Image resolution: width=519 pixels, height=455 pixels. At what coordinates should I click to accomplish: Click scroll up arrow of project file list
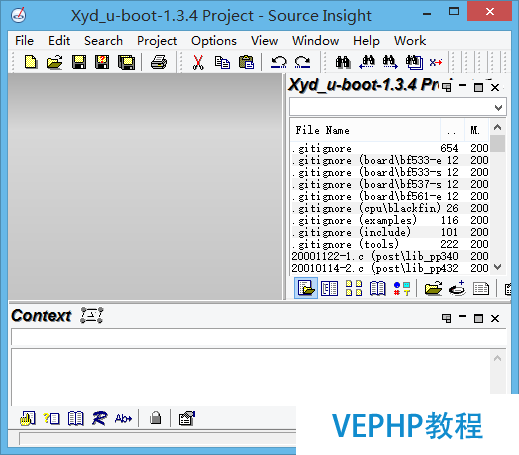(497, 127)
